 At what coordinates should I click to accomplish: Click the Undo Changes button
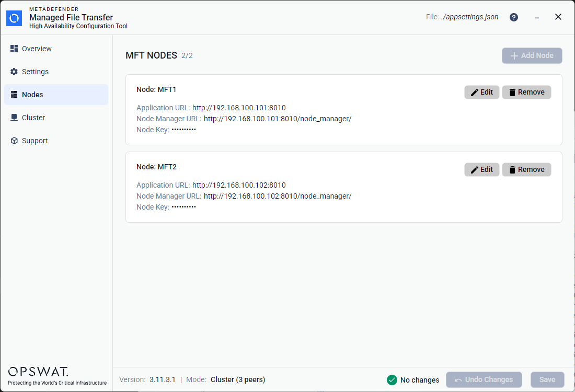click(484, 380)
